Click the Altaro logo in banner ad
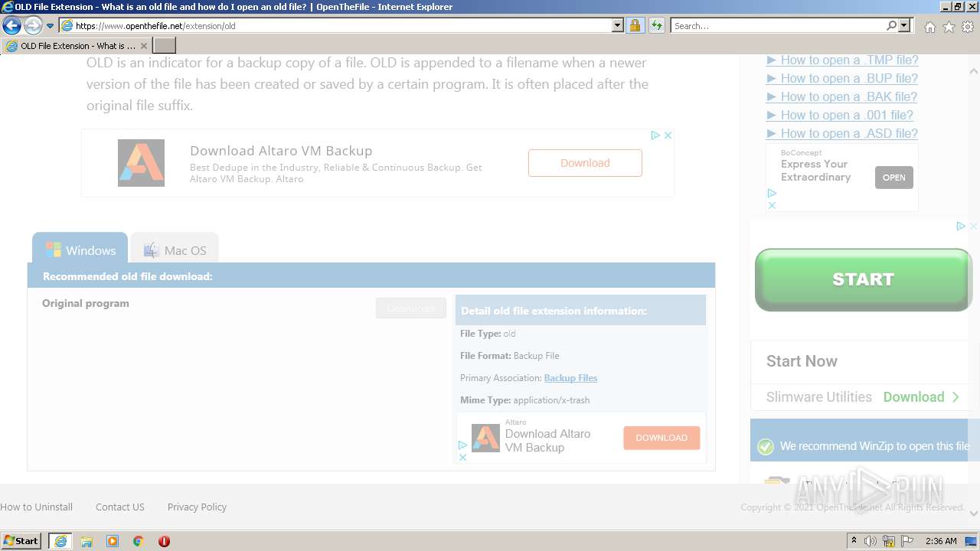 141,163
